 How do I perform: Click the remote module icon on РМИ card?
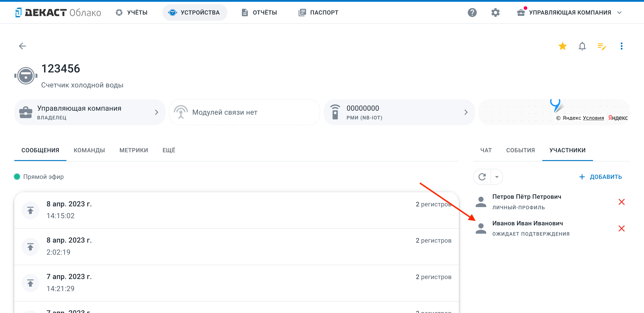pyautogui.click(x=335, y=112)
